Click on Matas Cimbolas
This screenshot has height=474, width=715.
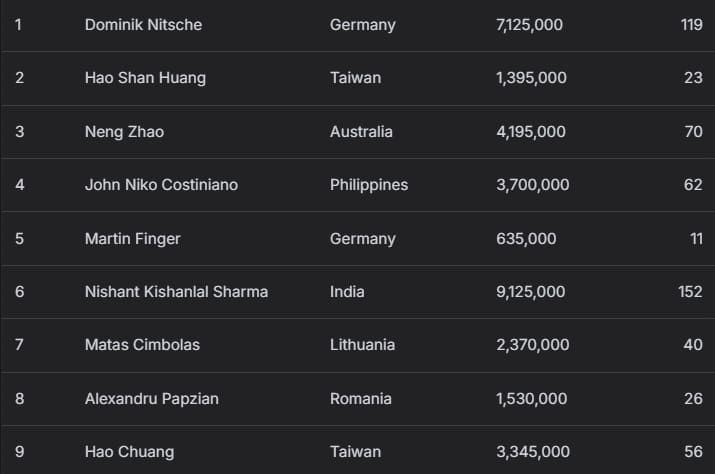click(142, 345)
